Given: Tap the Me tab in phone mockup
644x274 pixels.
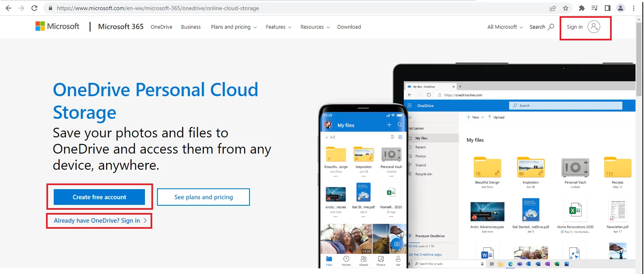Looking at the screenshot, I should coord(398,261).
